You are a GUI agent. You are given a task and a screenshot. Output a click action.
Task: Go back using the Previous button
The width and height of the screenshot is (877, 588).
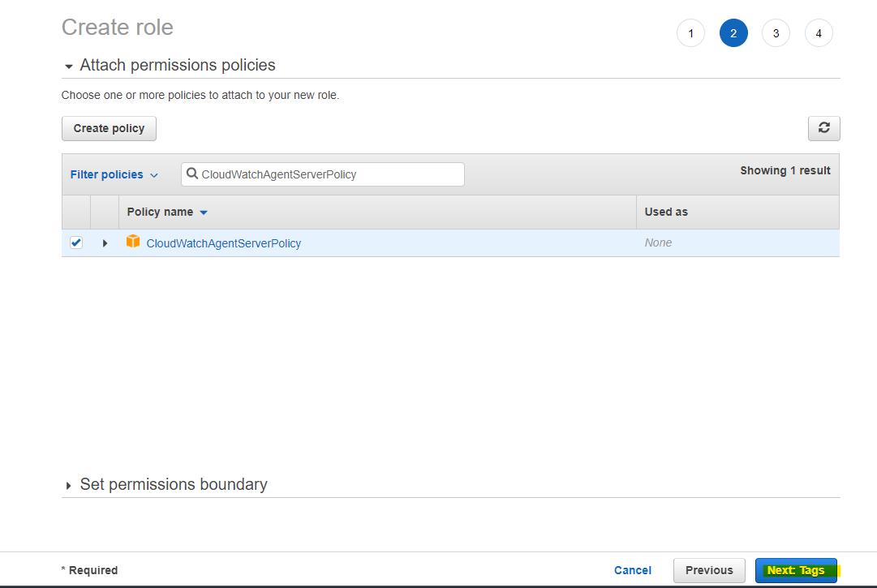point(708,569)
